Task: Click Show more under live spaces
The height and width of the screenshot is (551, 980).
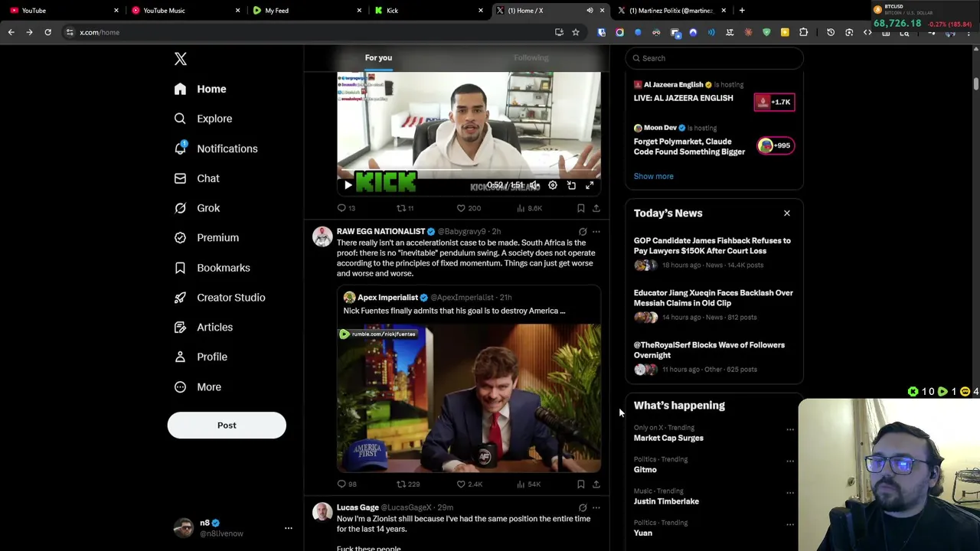Action: (653, 176)
